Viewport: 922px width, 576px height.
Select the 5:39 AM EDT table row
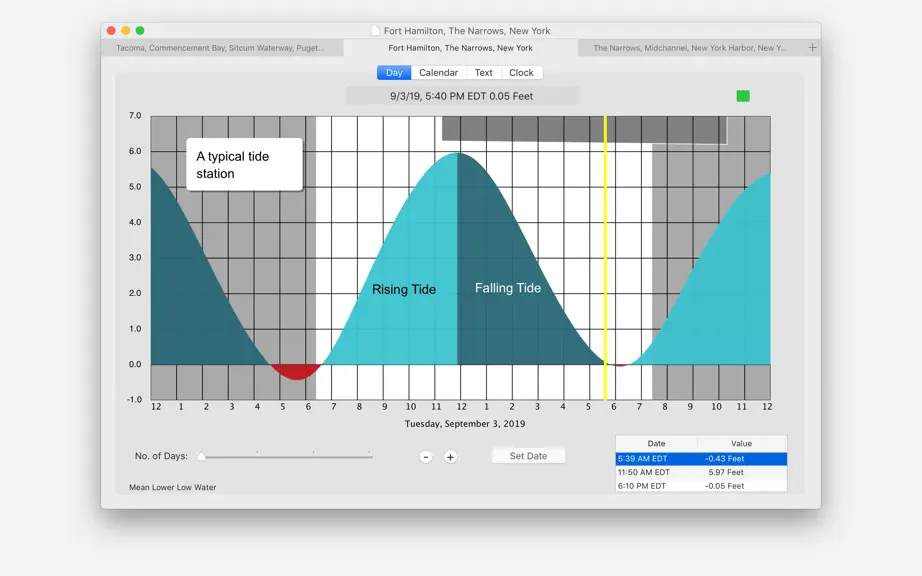point(701,458)
